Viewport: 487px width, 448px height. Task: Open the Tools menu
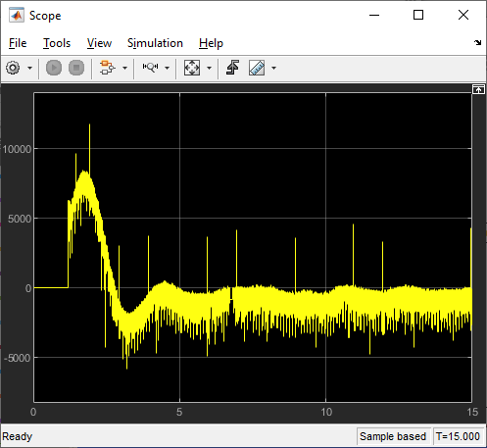point(57,43)
